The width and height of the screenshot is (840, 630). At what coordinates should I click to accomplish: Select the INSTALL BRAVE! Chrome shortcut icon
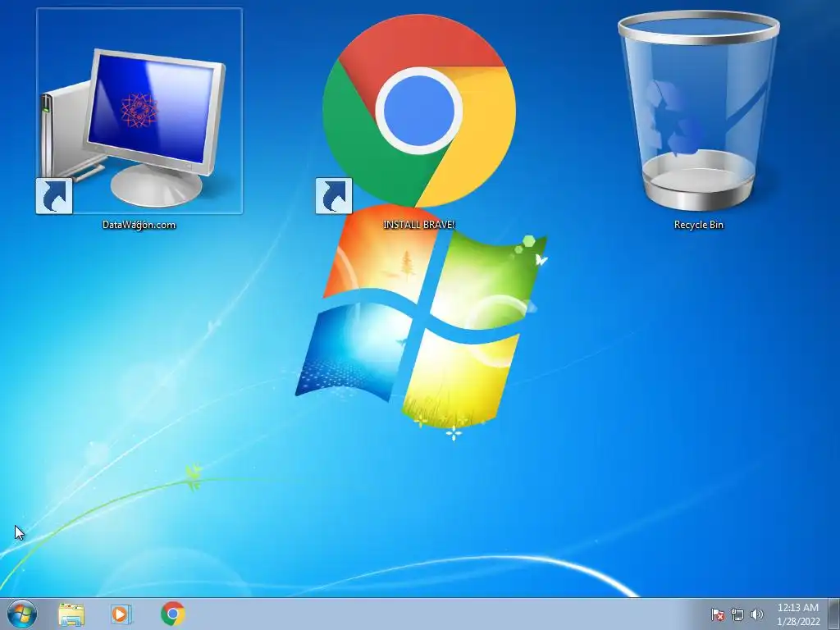tap(419, 111)
